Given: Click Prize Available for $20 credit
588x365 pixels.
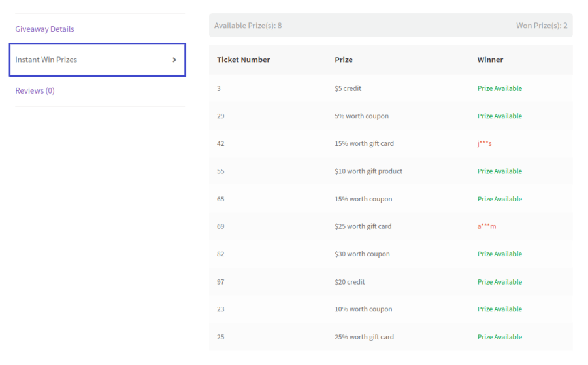Looking at the screenshot, I should 500,282.
